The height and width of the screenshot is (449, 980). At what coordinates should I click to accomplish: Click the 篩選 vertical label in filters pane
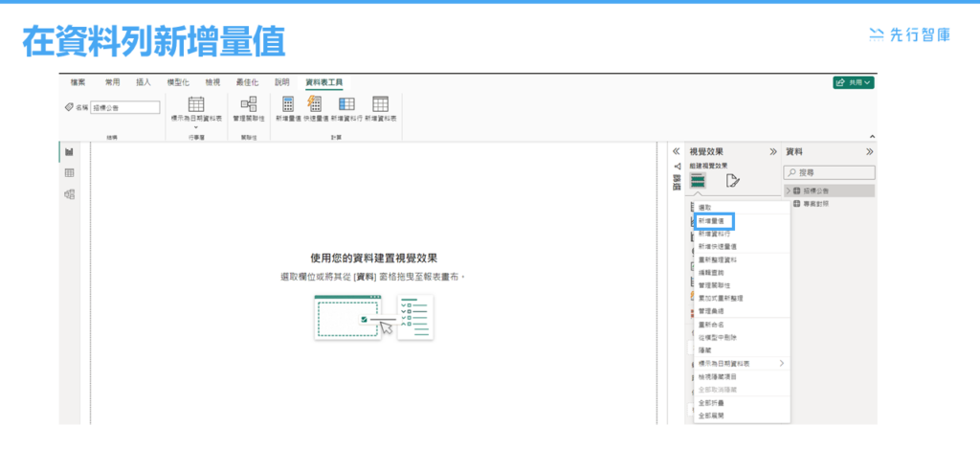click(676, 182)
